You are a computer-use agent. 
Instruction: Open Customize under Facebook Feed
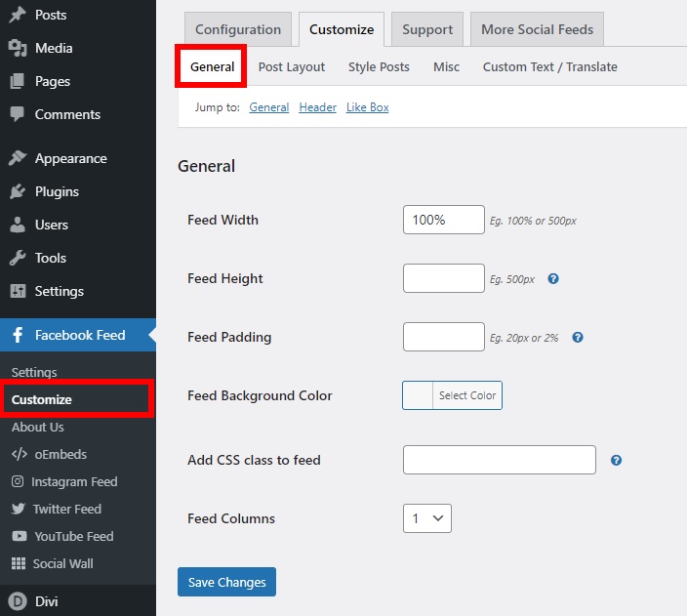click(x=42, y=399)
